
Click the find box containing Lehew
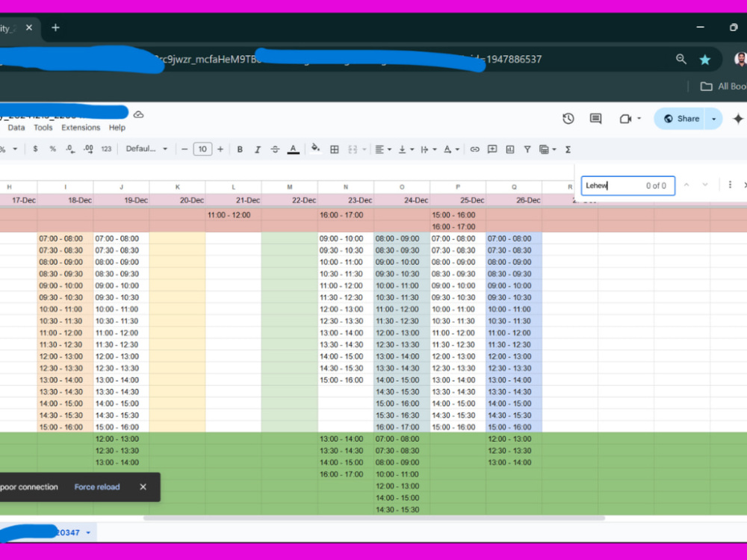coord(628,186)
